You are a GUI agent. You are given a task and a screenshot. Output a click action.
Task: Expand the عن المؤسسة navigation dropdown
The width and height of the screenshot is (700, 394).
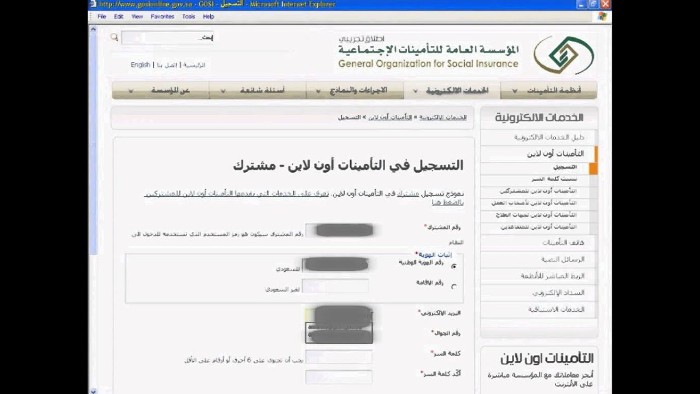pos(161,91)
